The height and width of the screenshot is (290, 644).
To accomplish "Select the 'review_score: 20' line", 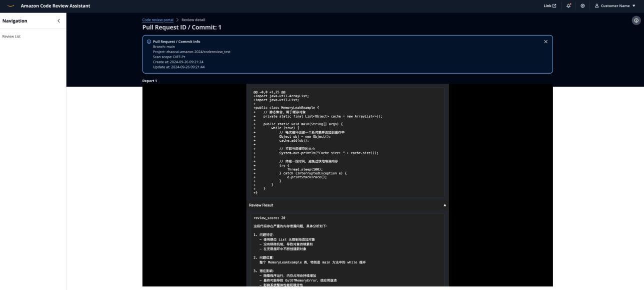I will click(x=269, y=218).
